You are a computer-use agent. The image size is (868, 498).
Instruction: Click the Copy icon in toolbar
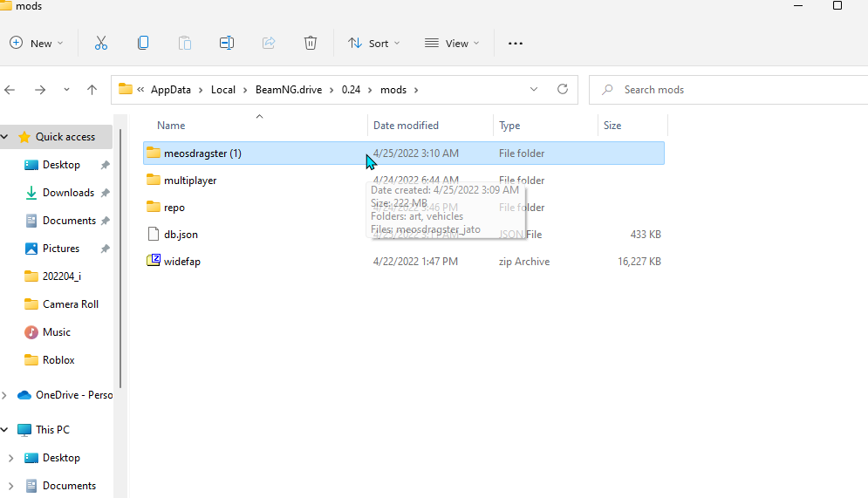(x=143, y=43)
